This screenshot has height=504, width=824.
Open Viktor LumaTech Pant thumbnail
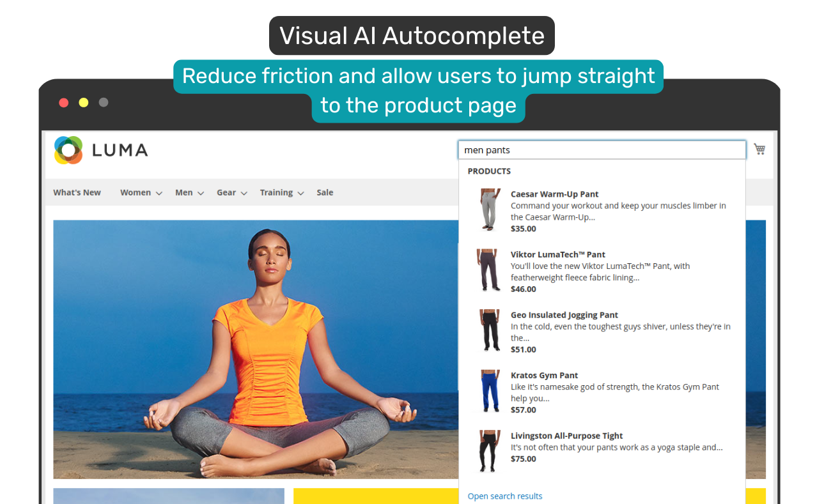click(x=488, y=270)
